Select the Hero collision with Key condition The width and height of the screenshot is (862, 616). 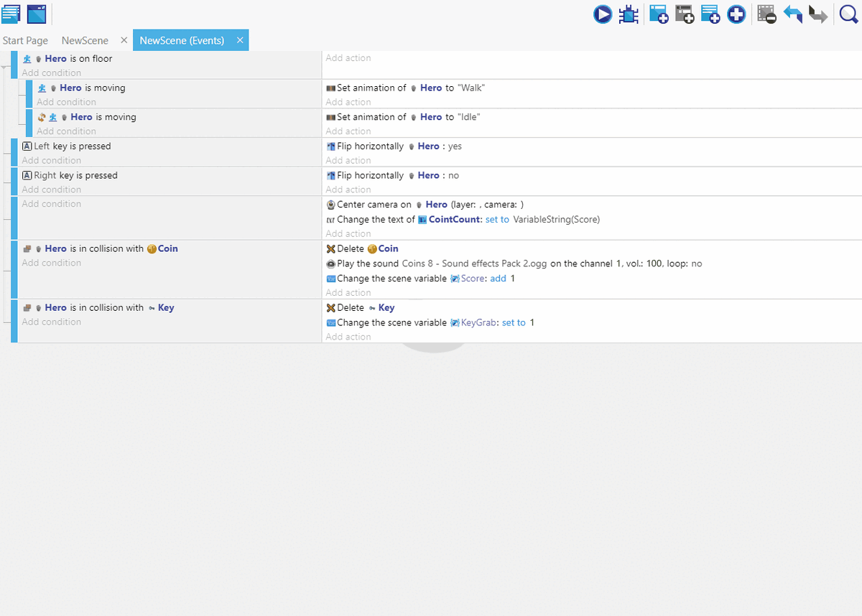98,307
